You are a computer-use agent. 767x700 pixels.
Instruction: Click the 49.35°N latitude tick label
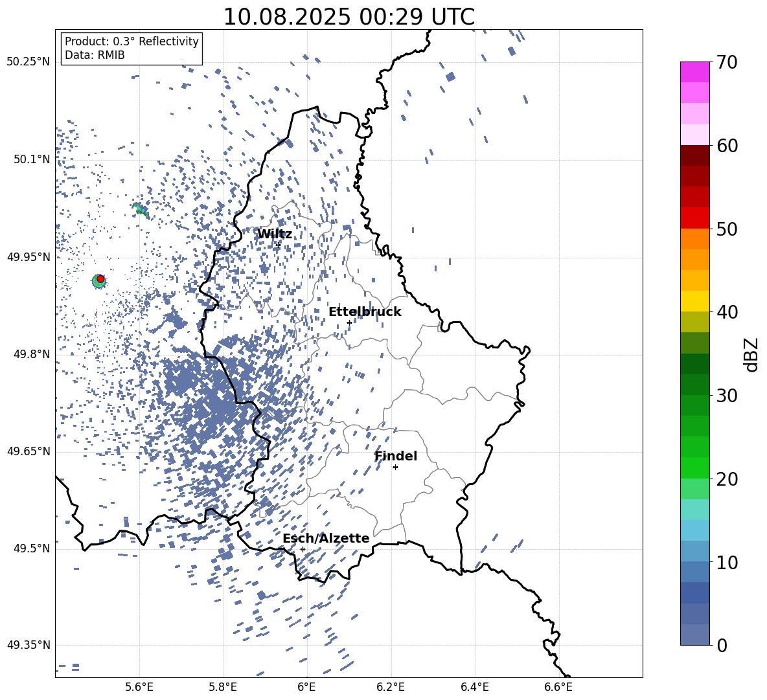point(29,645)
